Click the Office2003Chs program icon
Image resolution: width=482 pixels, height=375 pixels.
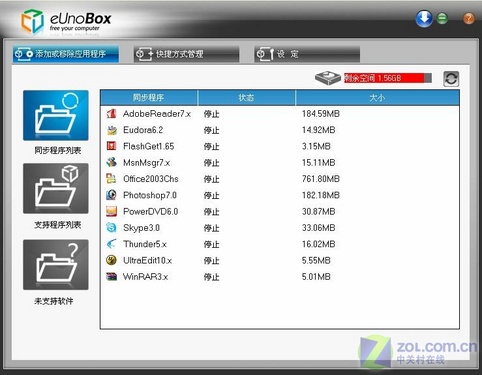point(111,179)
